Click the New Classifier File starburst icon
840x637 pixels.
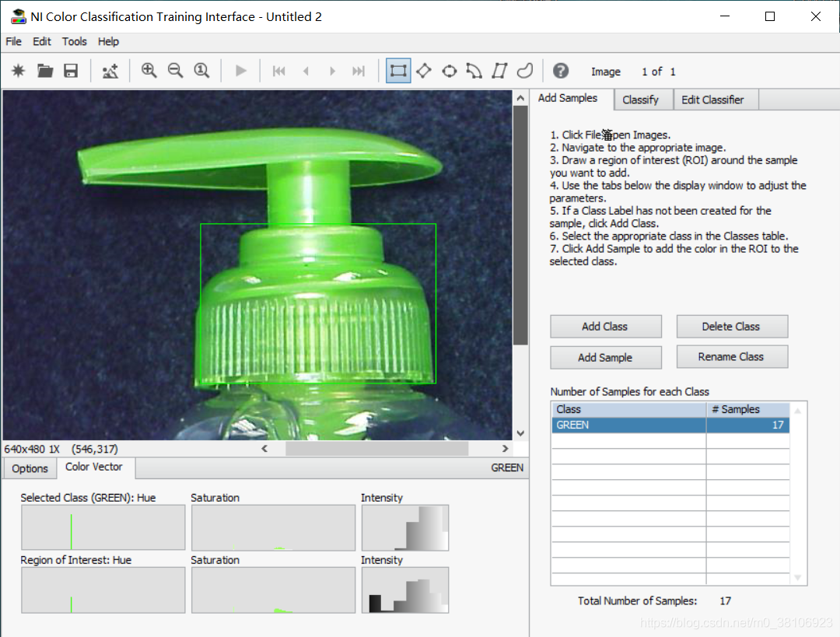coord(18,71)
